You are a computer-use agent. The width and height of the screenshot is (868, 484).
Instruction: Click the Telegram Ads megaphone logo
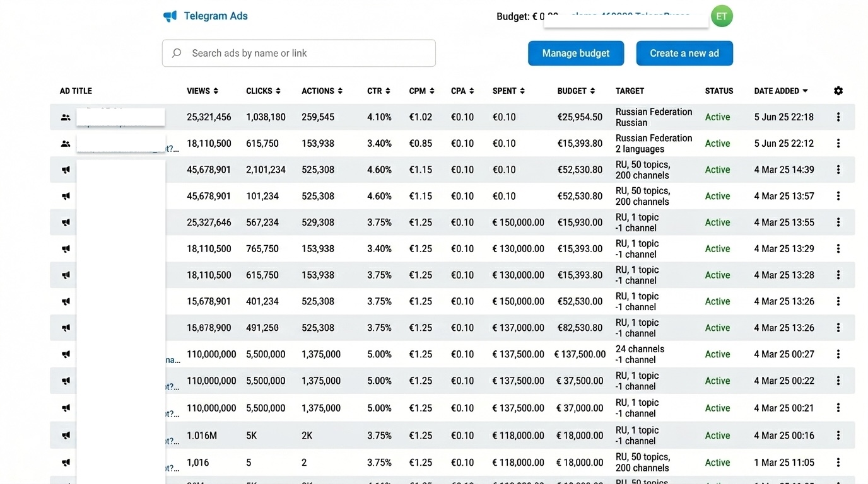pos(170,16)
